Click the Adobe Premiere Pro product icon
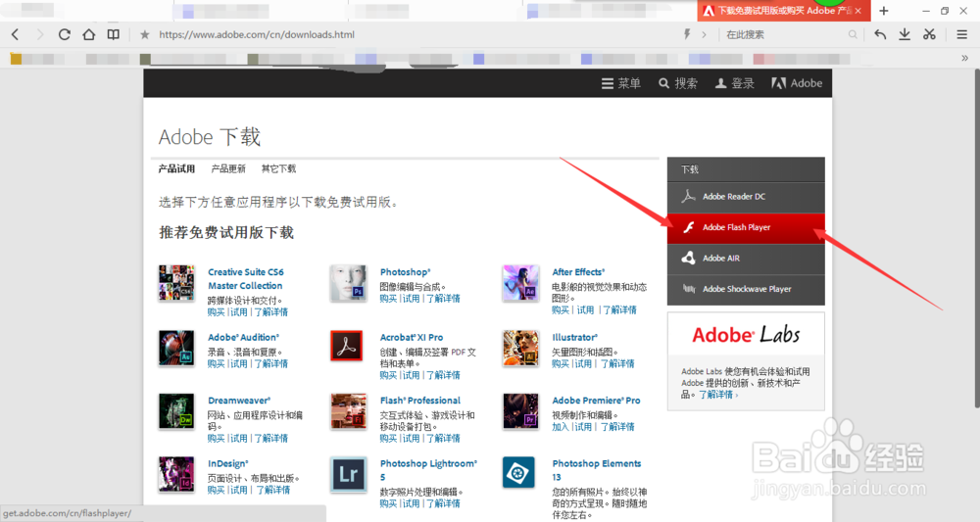980x522 pixels. click(520, 411)
